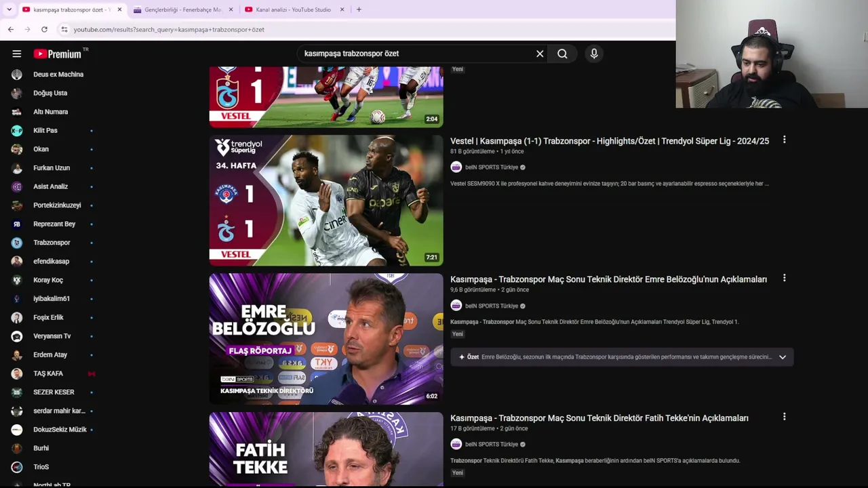The image size is (868, 488).
Task: Open Okan channel avatar in sidebar
Action: [x=17, y=149]
